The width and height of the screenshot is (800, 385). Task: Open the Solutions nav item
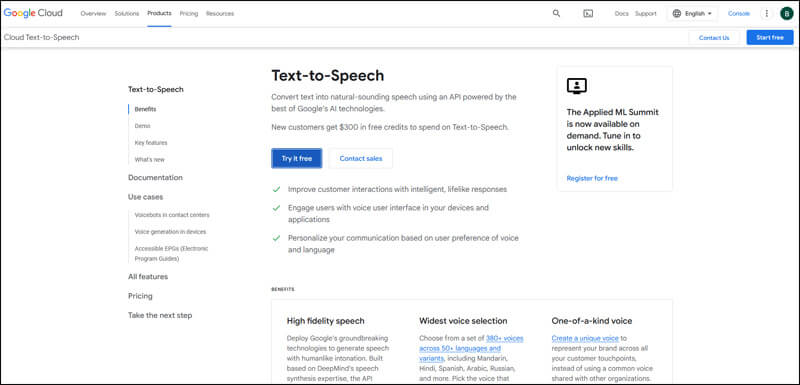pyautogui.click(x=127, y=14)
